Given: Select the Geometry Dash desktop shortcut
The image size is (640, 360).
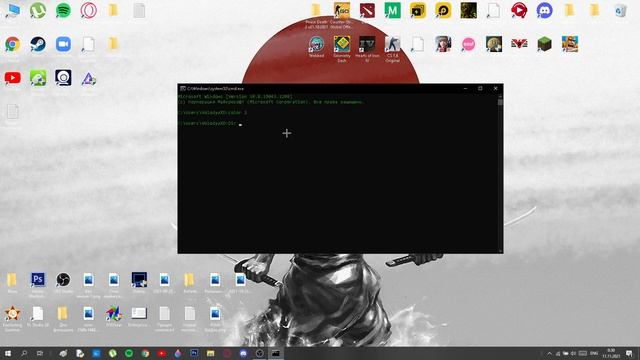Looking at the screenshot, I should tap(342, 44).
